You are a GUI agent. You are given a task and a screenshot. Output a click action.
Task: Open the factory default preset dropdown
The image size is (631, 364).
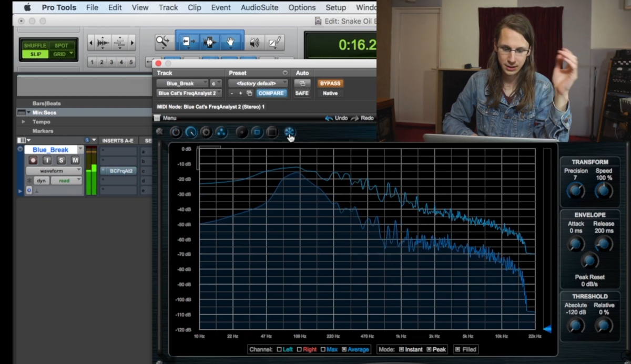(x=258, y=84)
